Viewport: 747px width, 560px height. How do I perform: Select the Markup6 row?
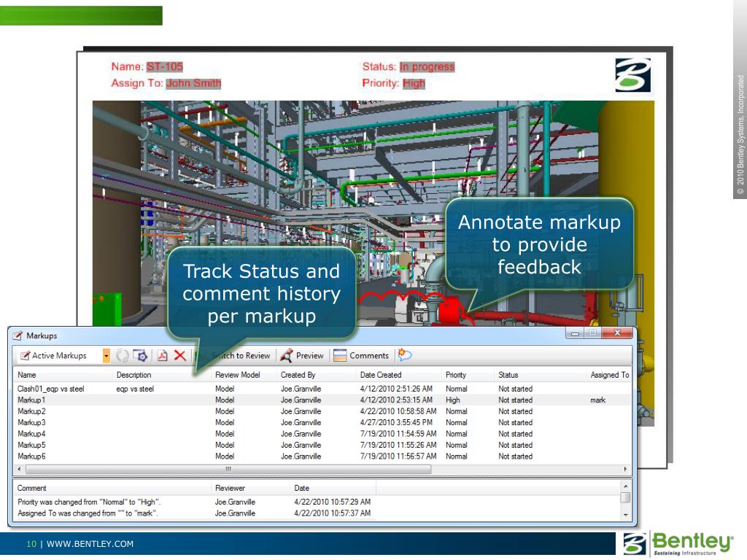(322, 456)
